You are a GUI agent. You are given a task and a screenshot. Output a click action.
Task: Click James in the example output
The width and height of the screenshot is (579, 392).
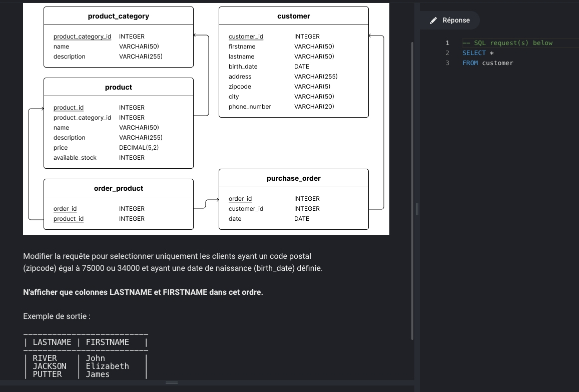(x=98, y=374)
